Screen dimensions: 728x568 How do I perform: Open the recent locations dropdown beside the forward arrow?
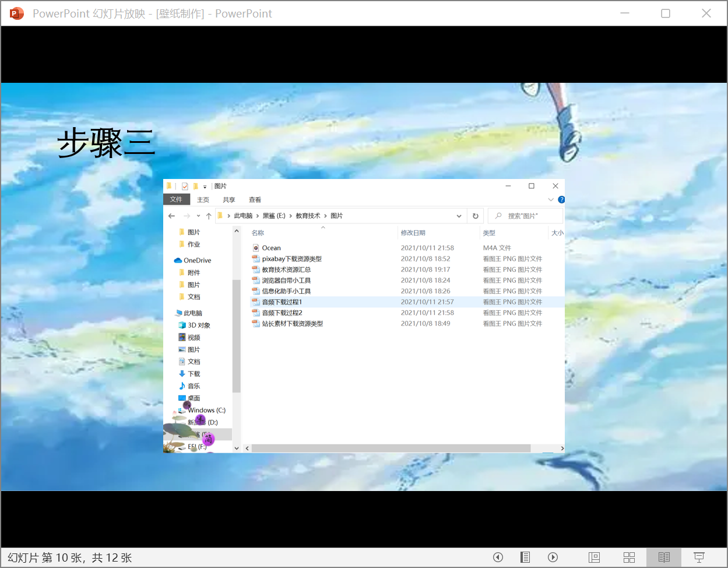198,216
